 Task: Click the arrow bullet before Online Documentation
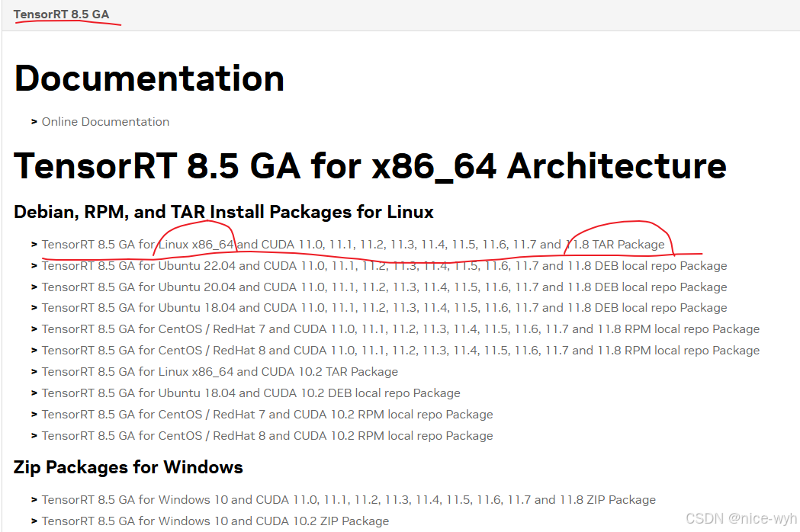(x=34, y=122)
